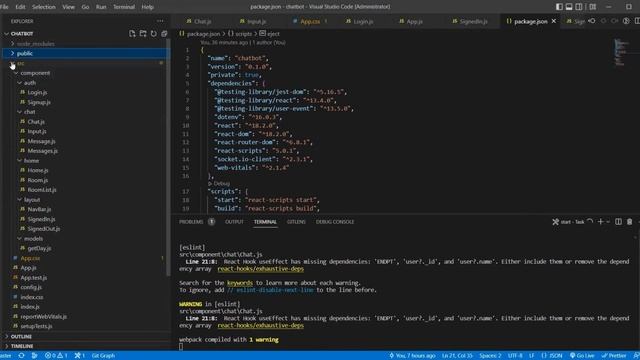Image resolution: width=640 pixels, height=360 pixels.
Task: Expand the node_modules folder
Action: point(86,44)
